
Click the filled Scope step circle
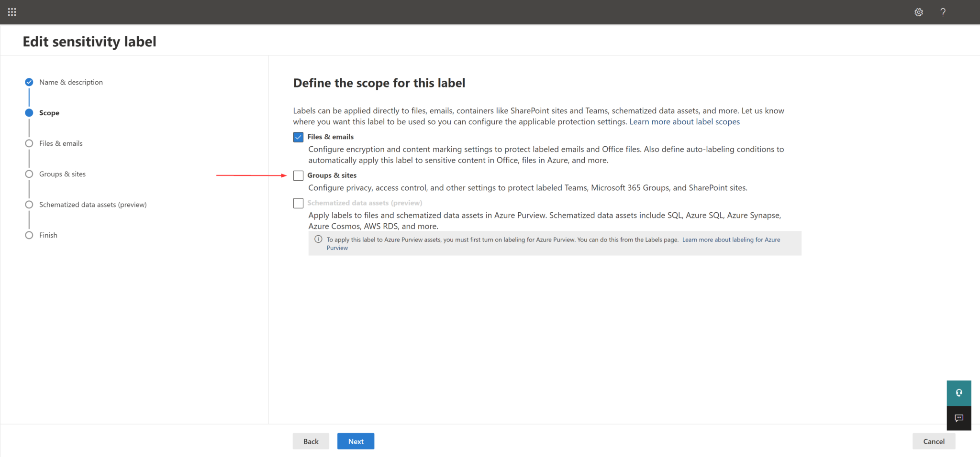(x=29, y=113)
